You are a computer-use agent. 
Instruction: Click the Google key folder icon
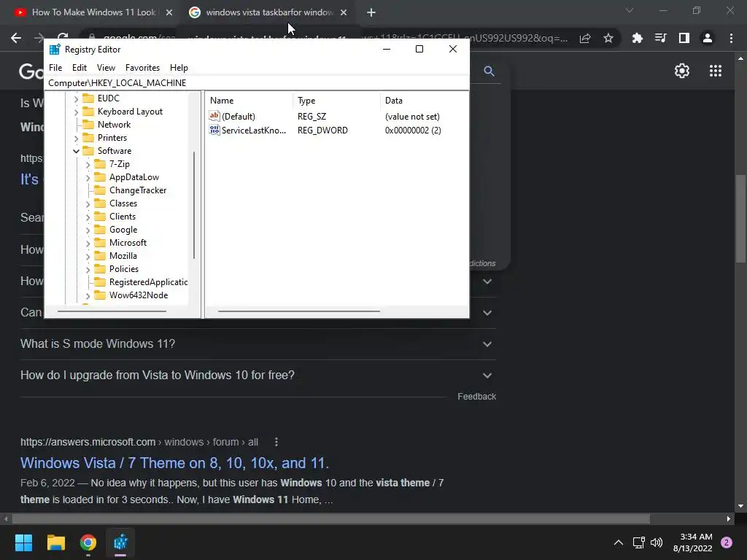coord(99,230)
